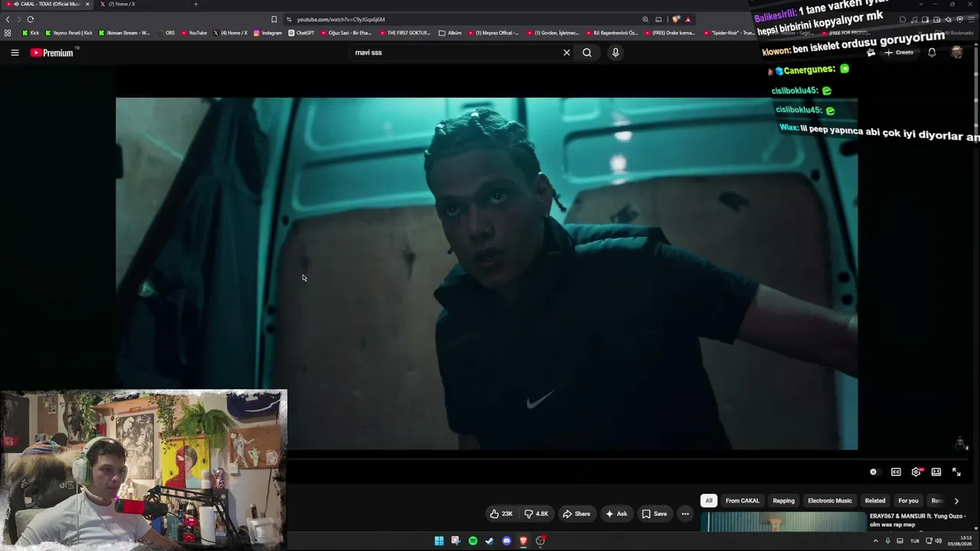Go back in the browser

[x=8, y=19]
